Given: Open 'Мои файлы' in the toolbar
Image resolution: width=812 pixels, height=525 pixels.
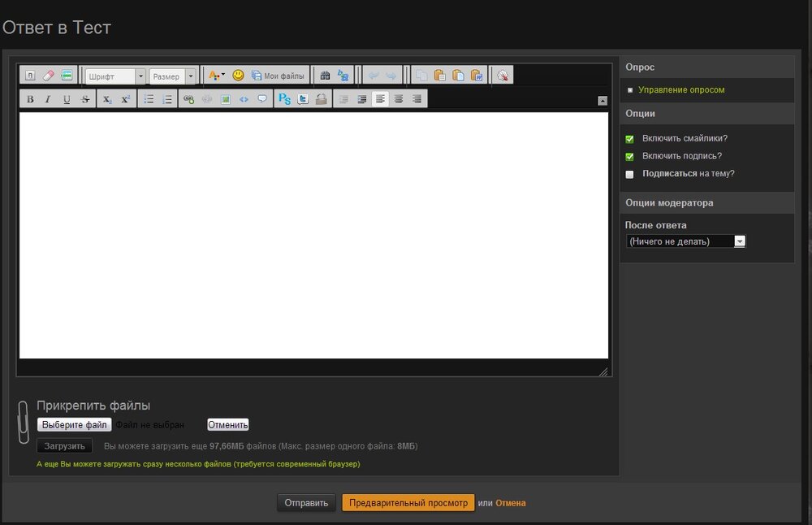Looking at the screenshot, I should pyautogui.click(x=278, y=76).
